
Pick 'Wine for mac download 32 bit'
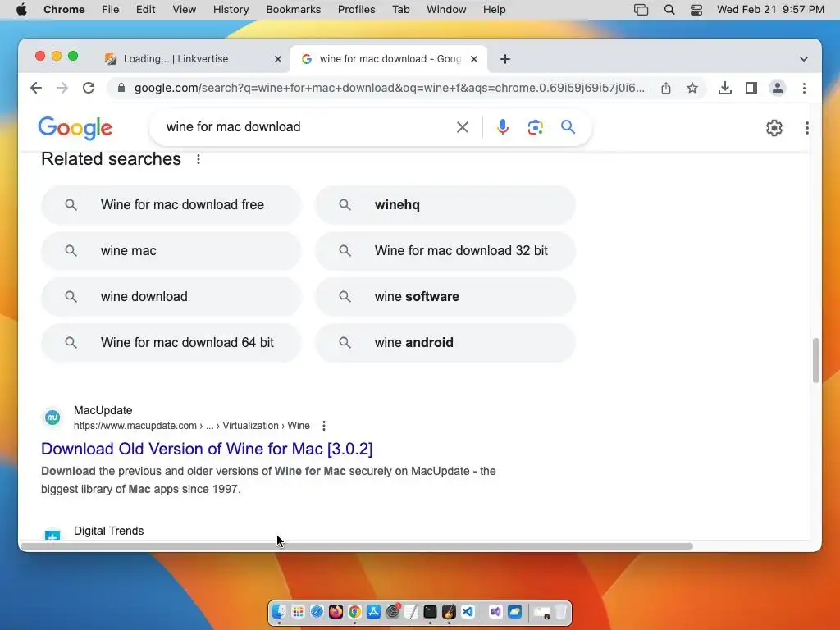pos(445,251)
